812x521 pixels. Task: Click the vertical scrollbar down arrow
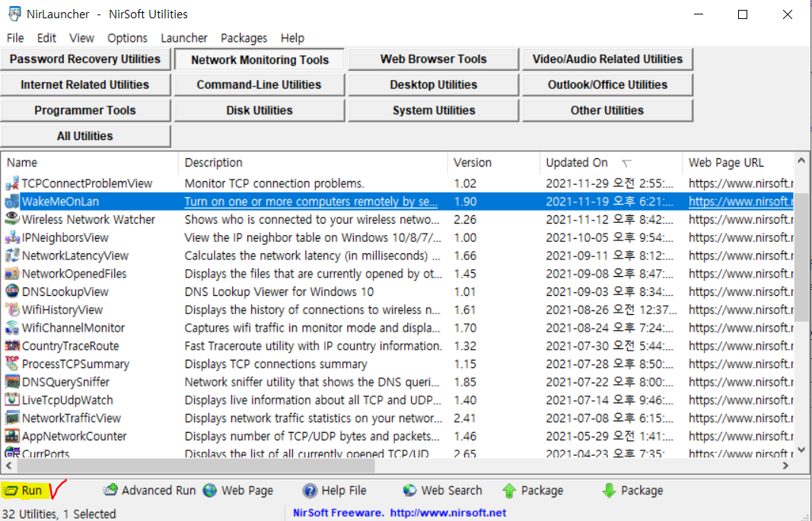801,450
